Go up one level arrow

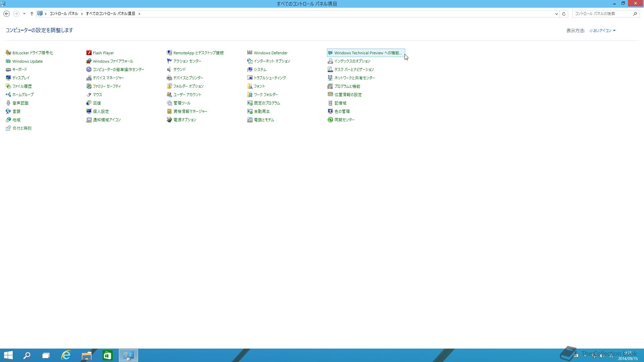pyautogui.click(x=32, y=14)
